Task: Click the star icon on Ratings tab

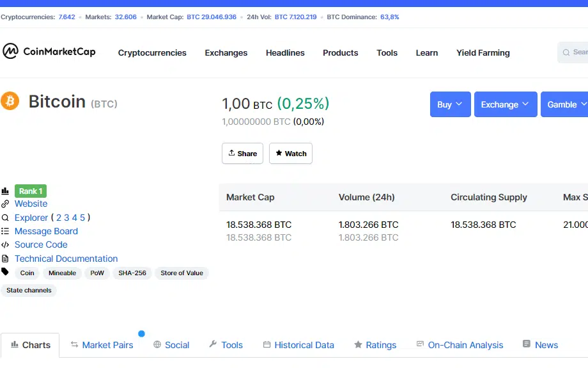Action: pos(358,344)
